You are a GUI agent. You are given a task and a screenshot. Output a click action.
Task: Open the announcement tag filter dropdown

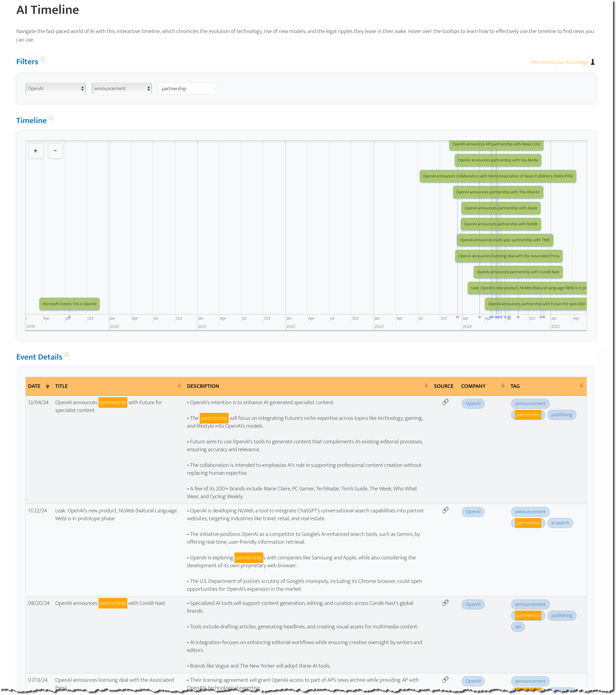pyautogui.click(x=122, y=88)
